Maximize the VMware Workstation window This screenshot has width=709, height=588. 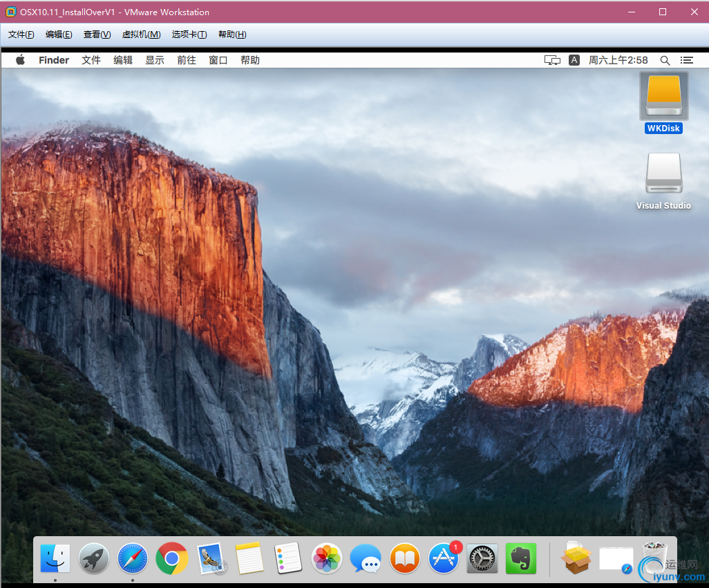tap(663, 12)
